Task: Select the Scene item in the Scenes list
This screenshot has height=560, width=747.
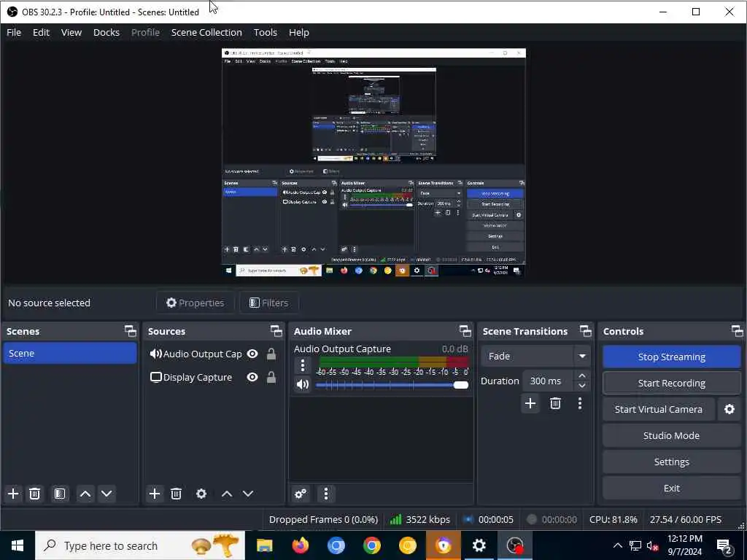Action: (x=69, y=354)
